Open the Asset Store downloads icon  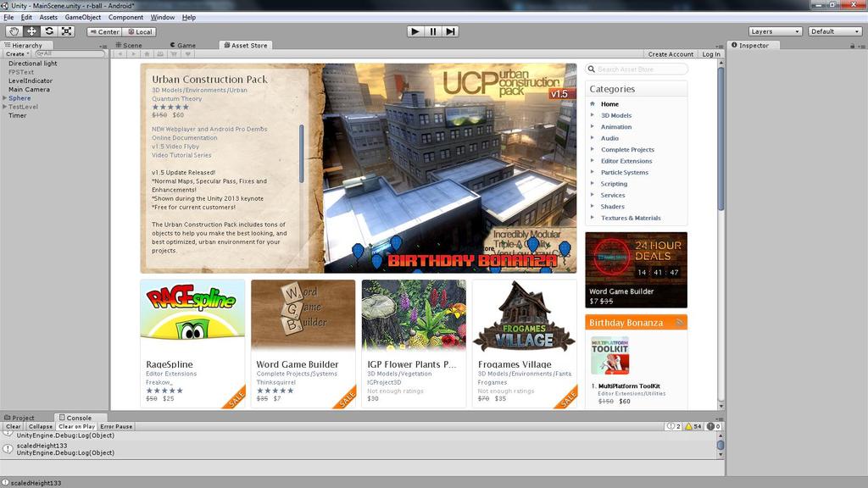click(x=160, y=53)
